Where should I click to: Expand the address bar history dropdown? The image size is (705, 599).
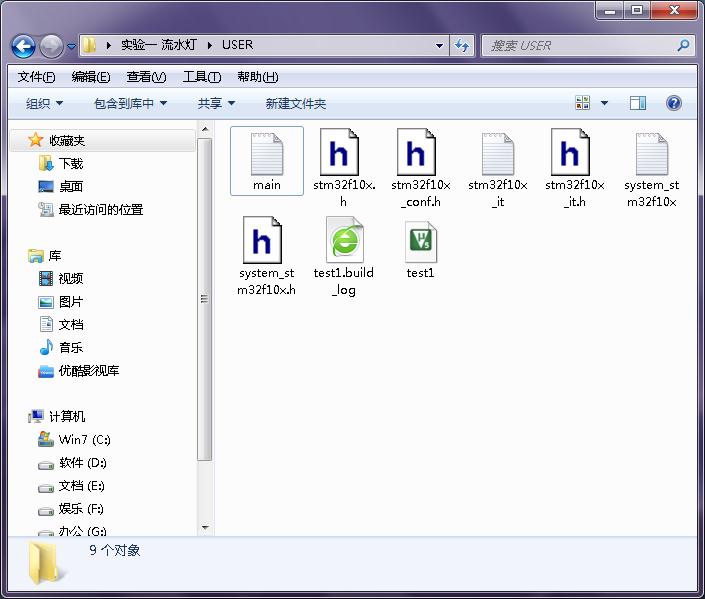pyautogui.click(x=439, y=45)
